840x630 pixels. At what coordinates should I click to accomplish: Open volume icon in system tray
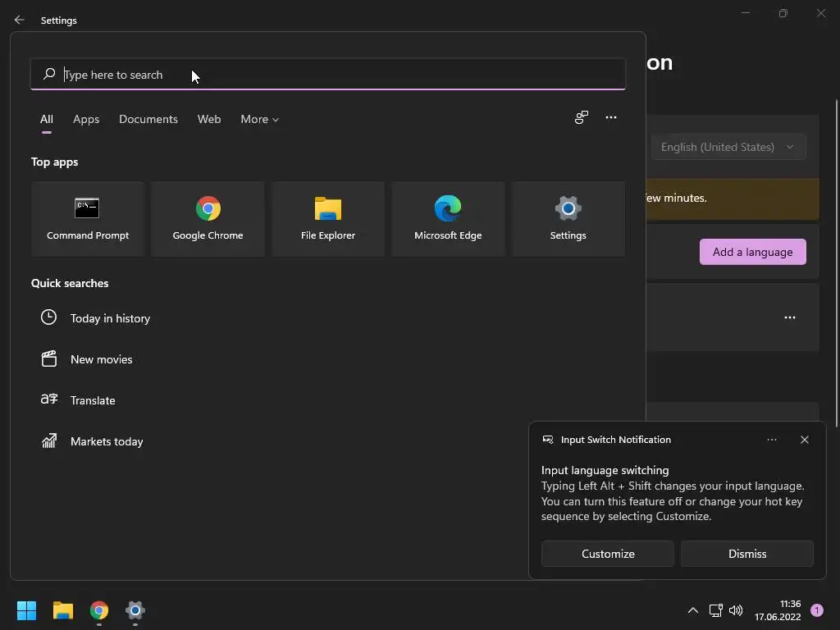coord(736,610)
